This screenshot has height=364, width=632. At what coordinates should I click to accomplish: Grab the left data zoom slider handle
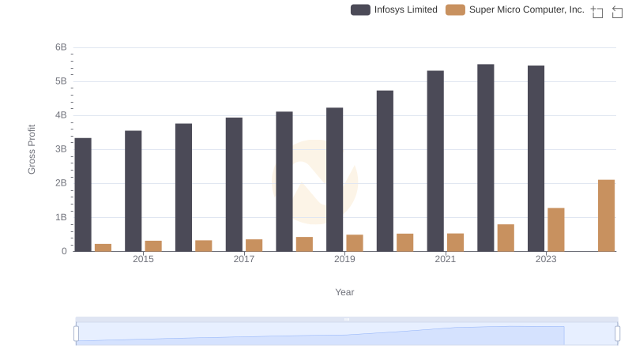click(76, 334)
